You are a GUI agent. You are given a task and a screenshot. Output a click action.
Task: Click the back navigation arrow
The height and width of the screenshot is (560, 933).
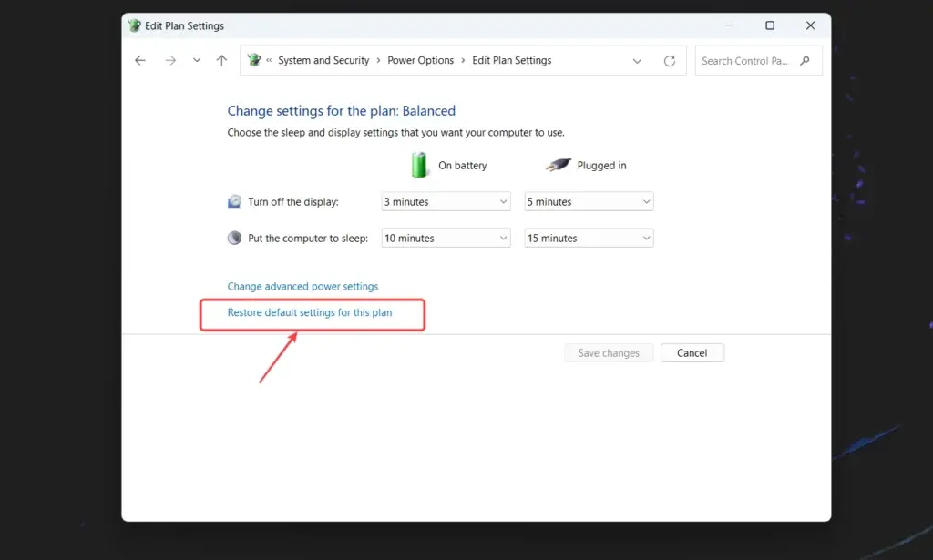point(139,60)
